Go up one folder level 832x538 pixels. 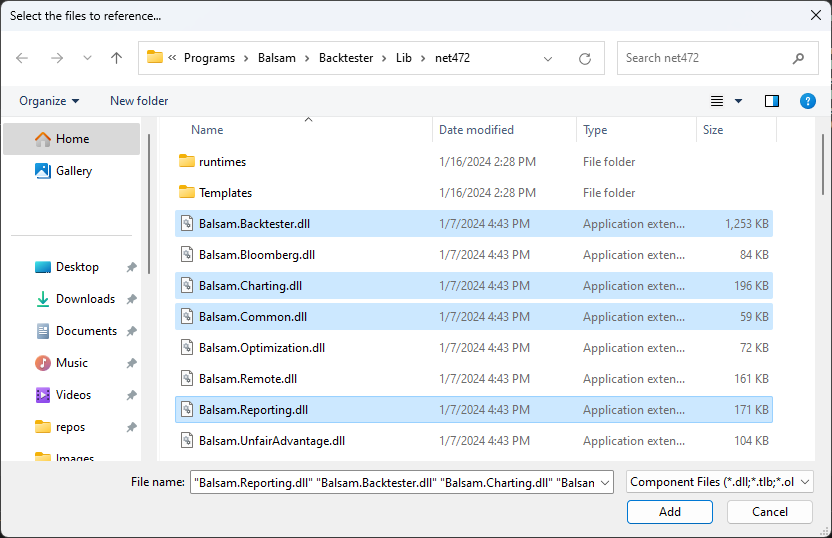tap(116, 58)
